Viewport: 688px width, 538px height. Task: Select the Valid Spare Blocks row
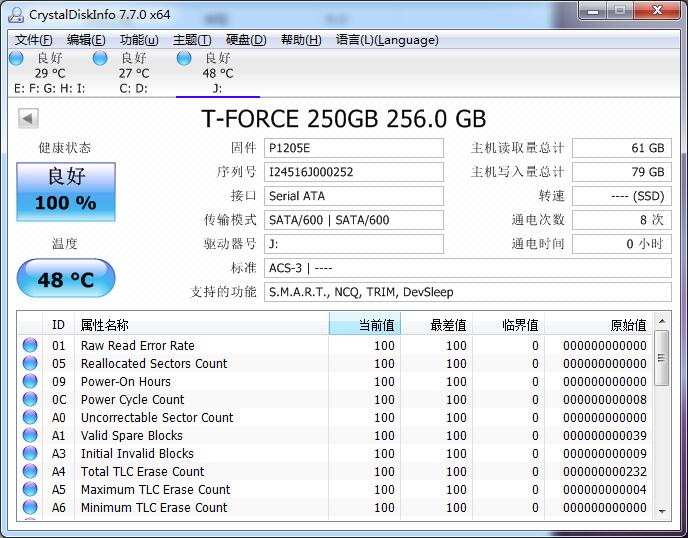335,435
